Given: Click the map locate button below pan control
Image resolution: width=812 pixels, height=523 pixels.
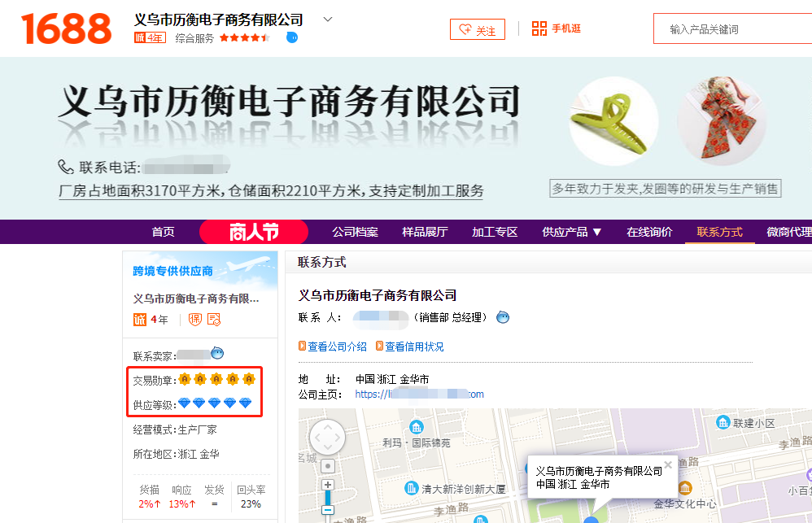Looking at the screenshot, I should click(328, 466).
